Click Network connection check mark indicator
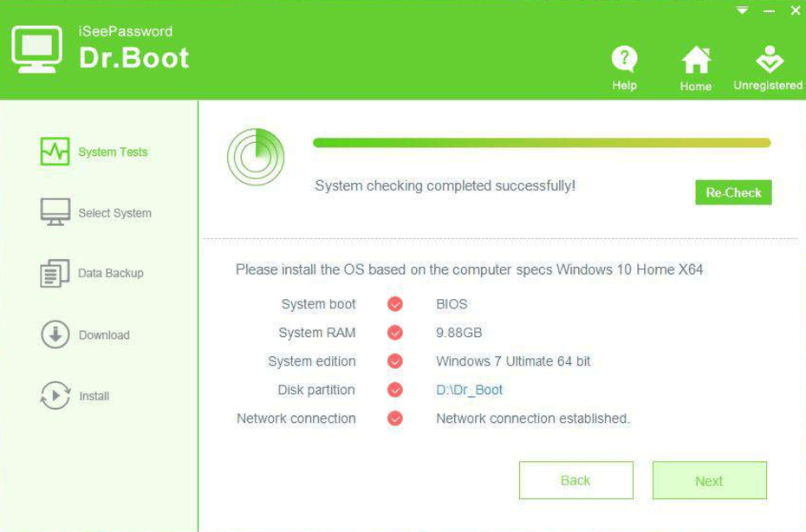Viewport: 806px width, 532px height. [x=395, y=418]
